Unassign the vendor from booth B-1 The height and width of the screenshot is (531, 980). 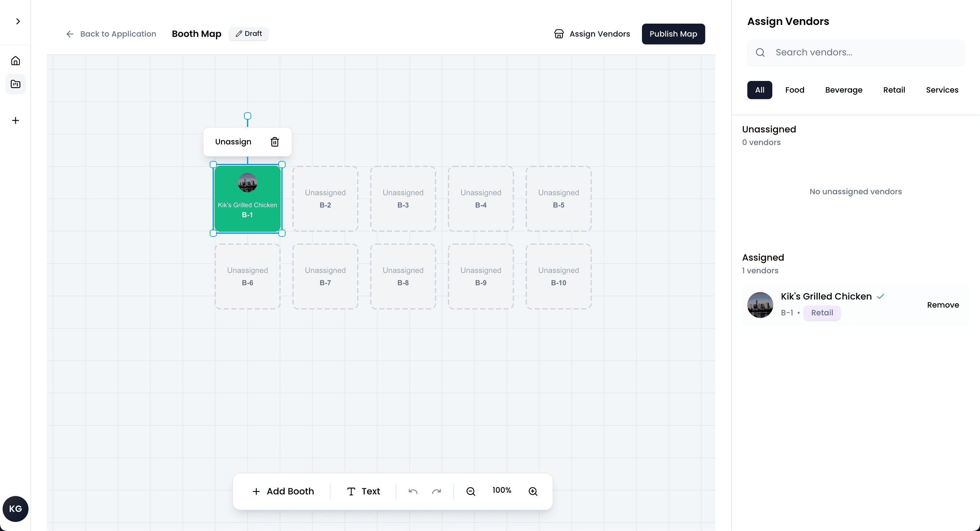[233, 142]
